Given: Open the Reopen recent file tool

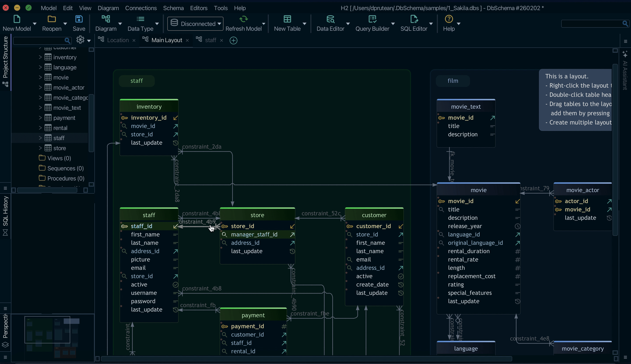Looking at the screenshot, I should [x=52, y=23].
